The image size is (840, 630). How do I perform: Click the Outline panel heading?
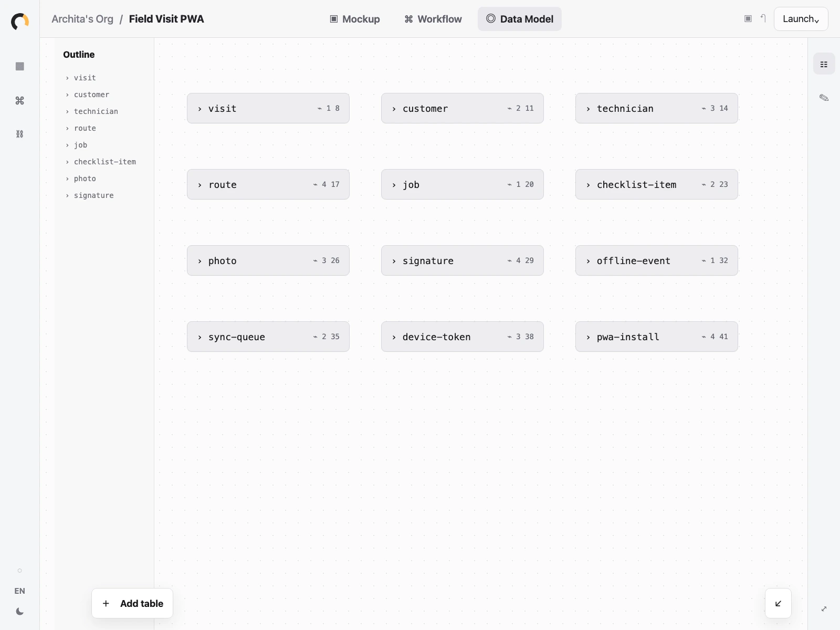[79, 55]
